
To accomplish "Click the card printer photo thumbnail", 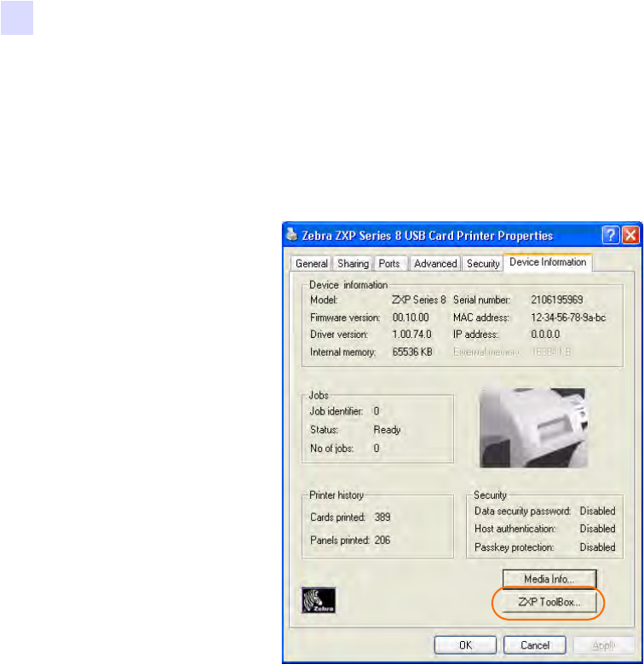I will tap(533, 427).
